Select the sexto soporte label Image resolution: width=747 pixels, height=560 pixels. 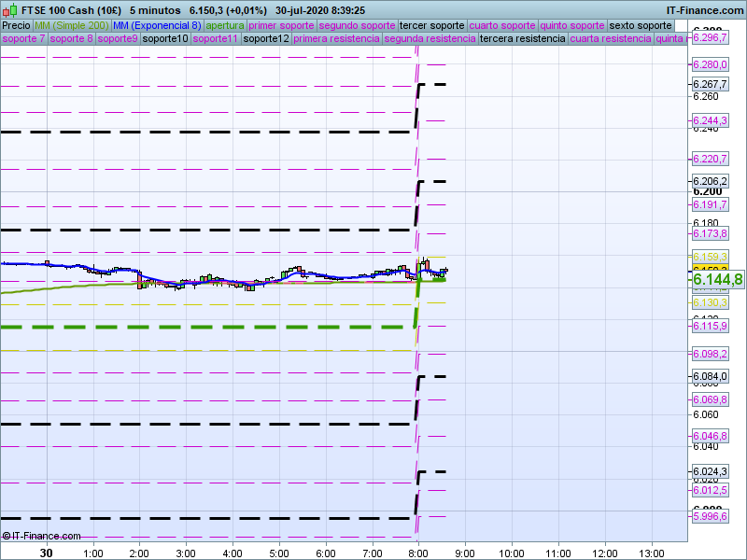pyautogui.click(x=640, y=25)
